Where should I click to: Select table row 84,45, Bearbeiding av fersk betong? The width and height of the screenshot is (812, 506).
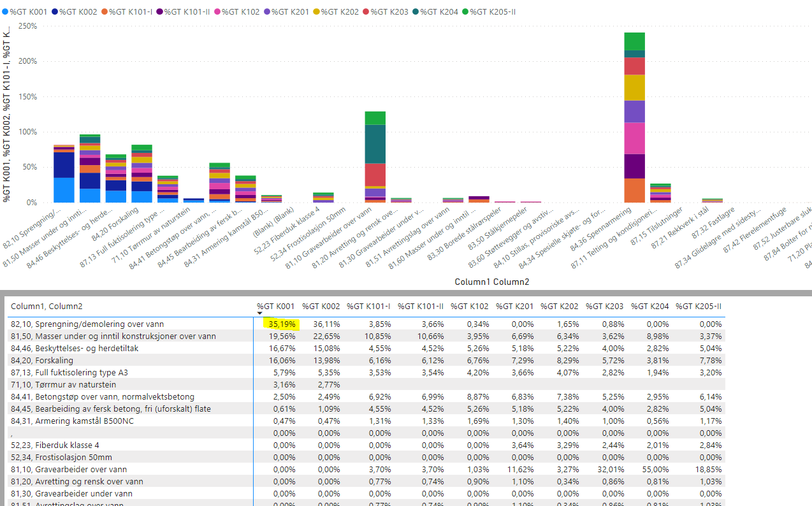366,408
